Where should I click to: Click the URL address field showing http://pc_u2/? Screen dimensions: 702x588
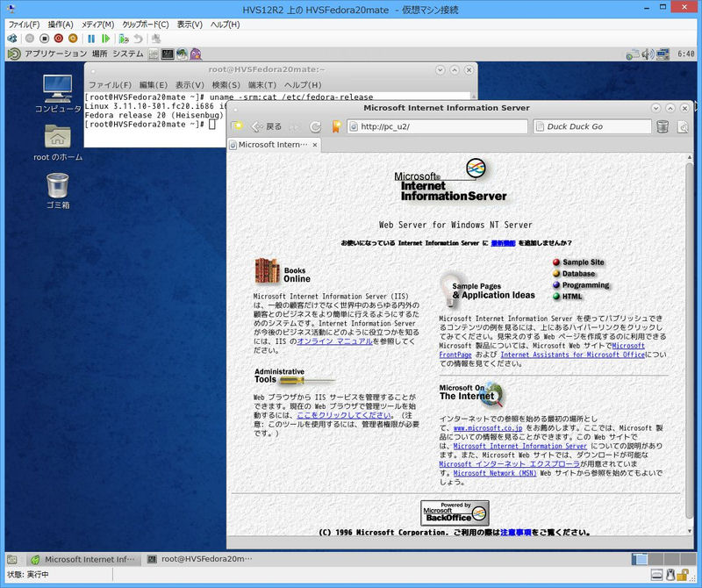point(437,126)
